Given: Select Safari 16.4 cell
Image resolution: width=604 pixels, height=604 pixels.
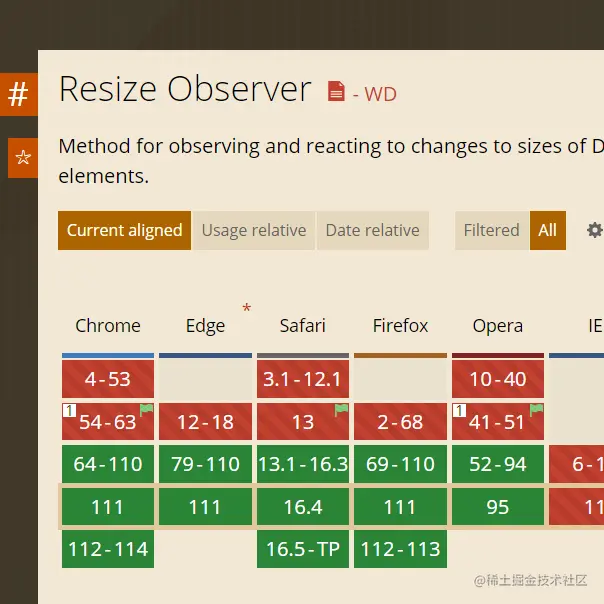Looking at the screenshot, I should click(303, 507).
